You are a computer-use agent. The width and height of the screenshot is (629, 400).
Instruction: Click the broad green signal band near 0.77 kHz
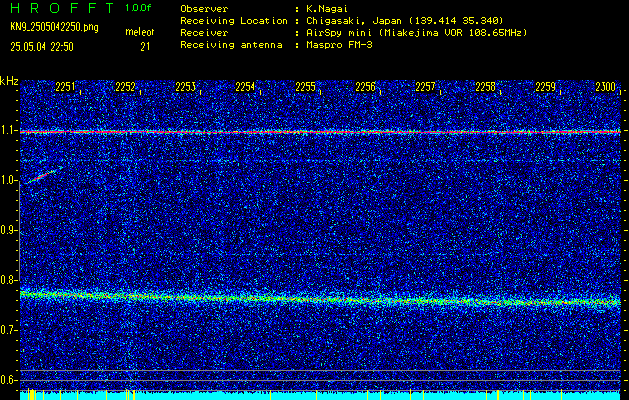[320, 299]
